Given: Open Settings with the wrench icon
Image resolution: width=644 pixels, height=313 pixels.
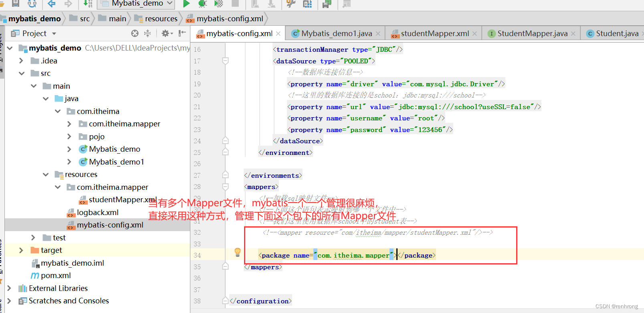Looking at the screenshot, I should pyautogui.click(x=291, y=4).
